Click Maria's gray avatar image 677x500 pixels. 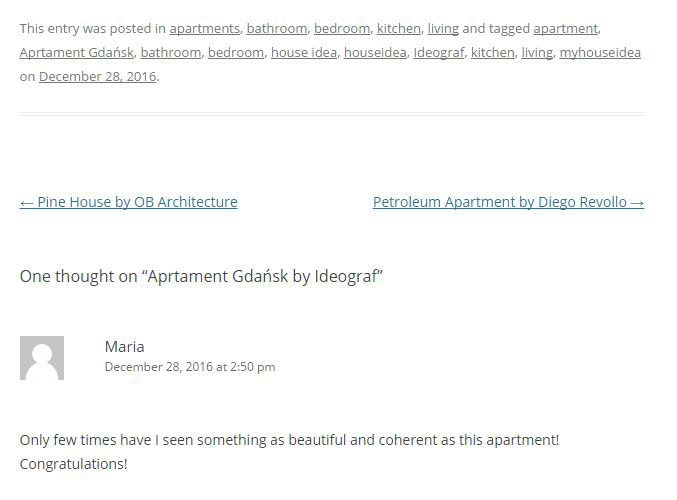click(42, 358)
